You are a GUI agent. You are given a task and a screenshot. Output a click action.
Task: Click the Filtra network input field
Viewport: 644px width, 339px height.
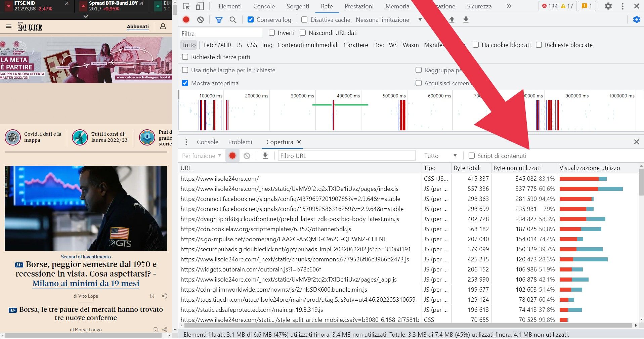pyautogui.click(x=221, y=33)
